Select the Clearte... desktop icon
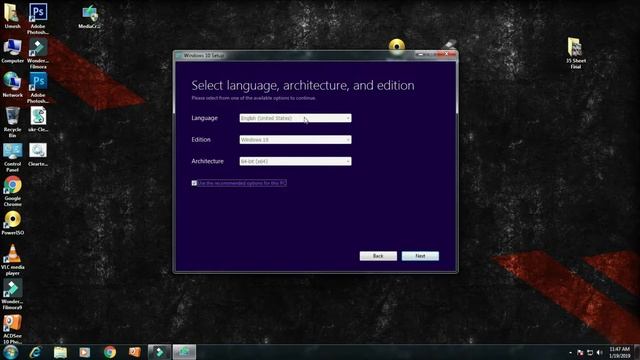640x360 pixels. coord(38,154)
